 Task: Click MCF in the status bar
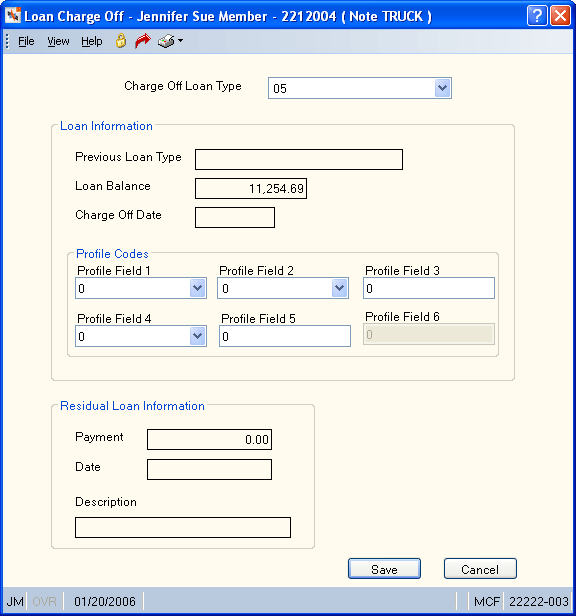tap(487, 601)
